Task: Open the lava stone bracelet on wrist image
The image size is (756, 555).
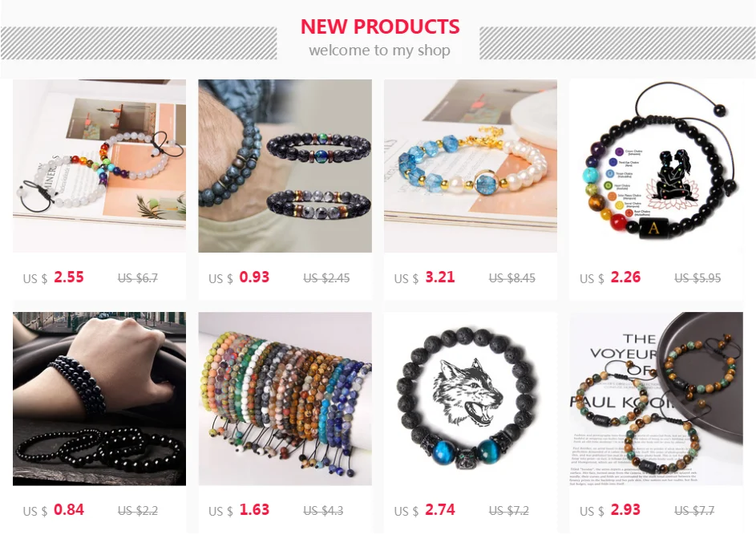Action: [285, 166]
